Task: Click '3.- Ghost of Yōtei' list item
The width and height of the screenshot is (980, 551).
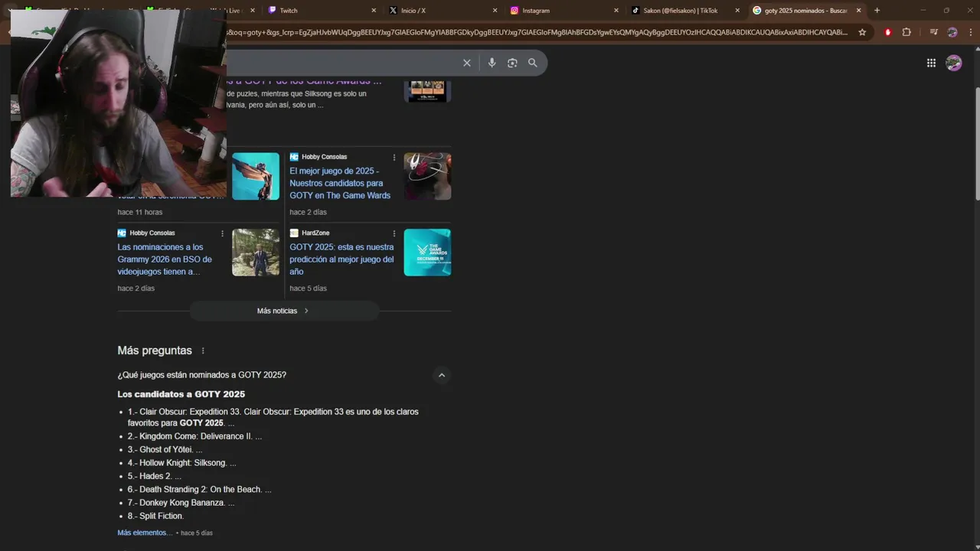Action: (165, 449)
